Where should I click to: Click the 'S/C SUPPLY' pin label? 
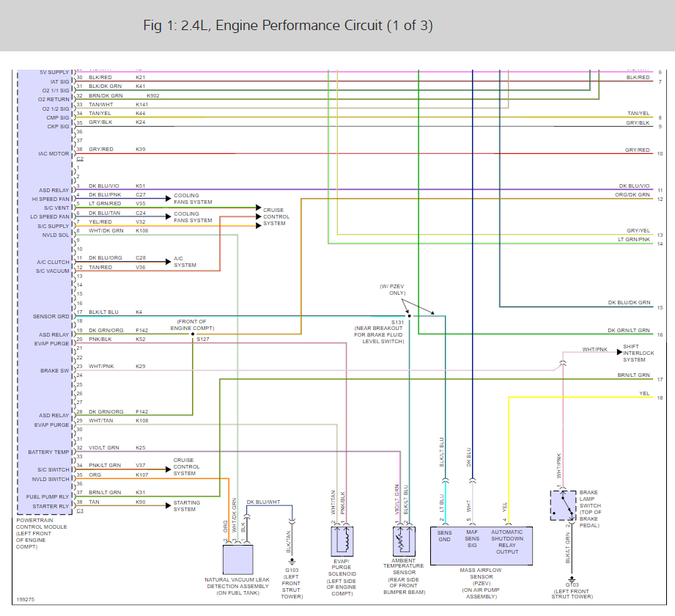(54, 226)
